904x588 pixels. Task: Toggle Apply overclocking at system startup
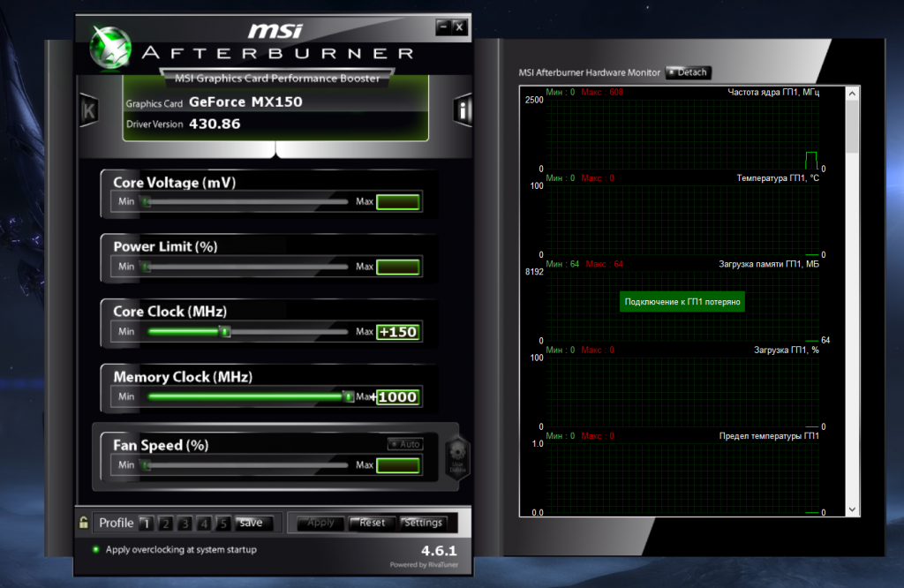[x=96, y=549]
